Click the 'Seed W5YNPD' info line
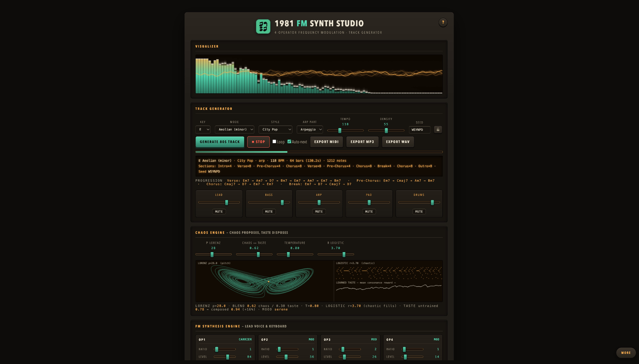This screenshot has height=364, width=639. point(209,172)
